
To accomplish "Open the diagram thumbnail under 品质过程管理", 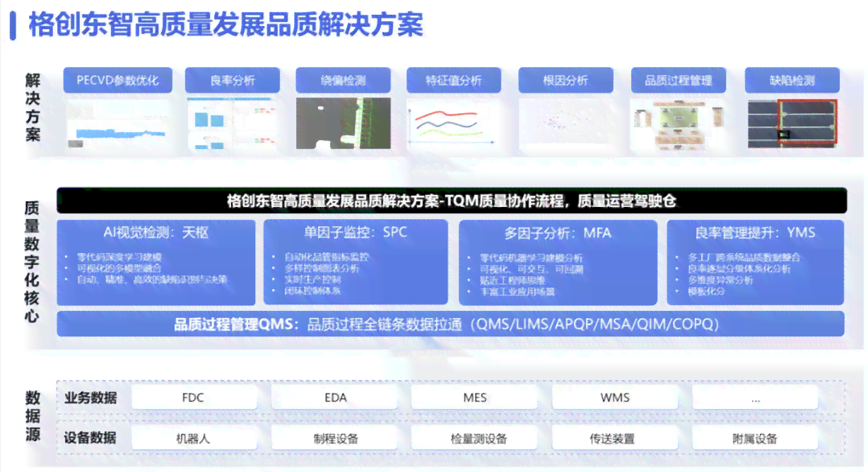I will click(x=678, y=124).
